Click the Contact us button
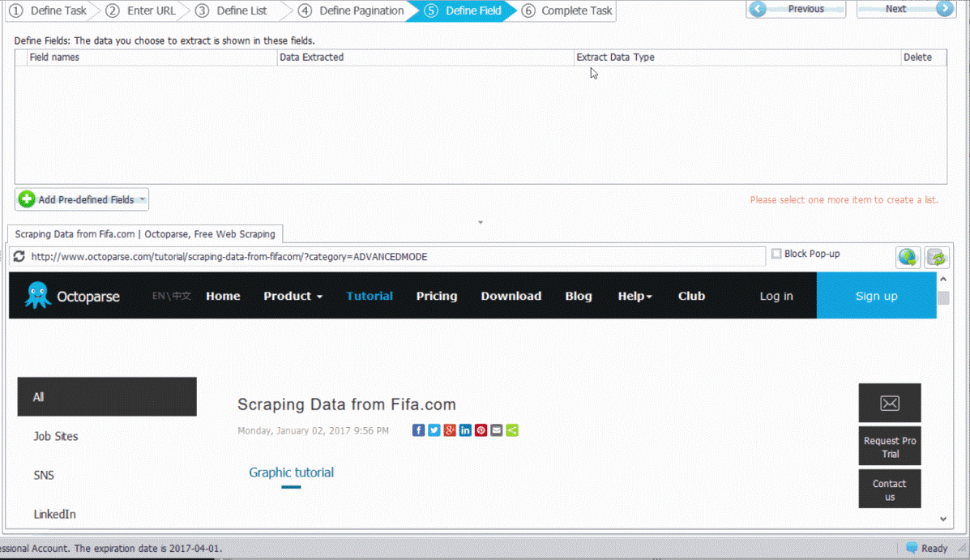 (x=890, y=489)
